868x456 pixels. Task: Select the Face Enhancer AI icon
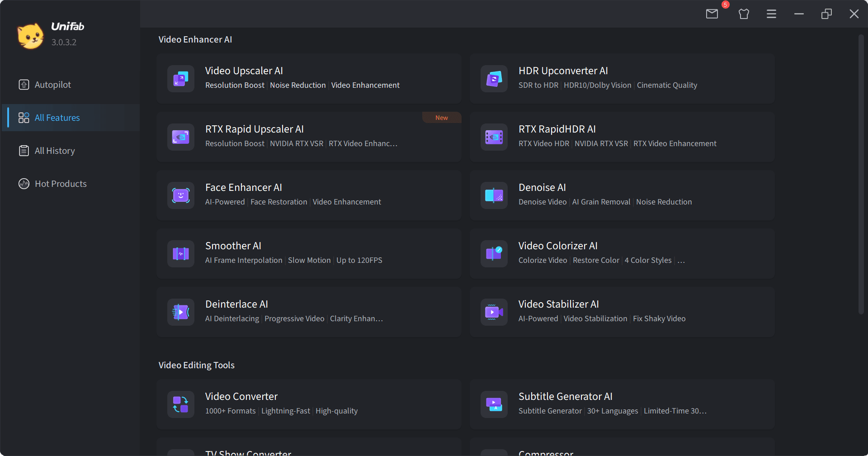[x=181, y=195]
